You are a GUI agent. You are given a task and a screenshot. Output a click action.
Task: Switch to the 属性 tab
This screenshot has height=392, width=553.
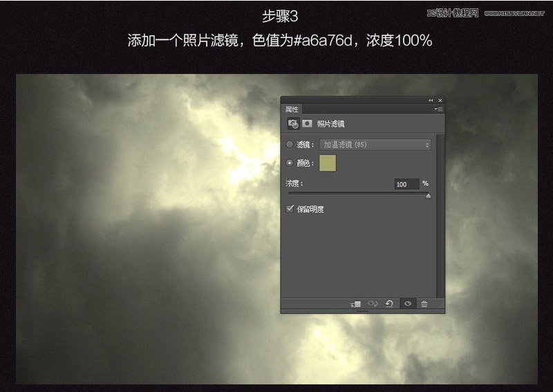[x=292, y=109]
